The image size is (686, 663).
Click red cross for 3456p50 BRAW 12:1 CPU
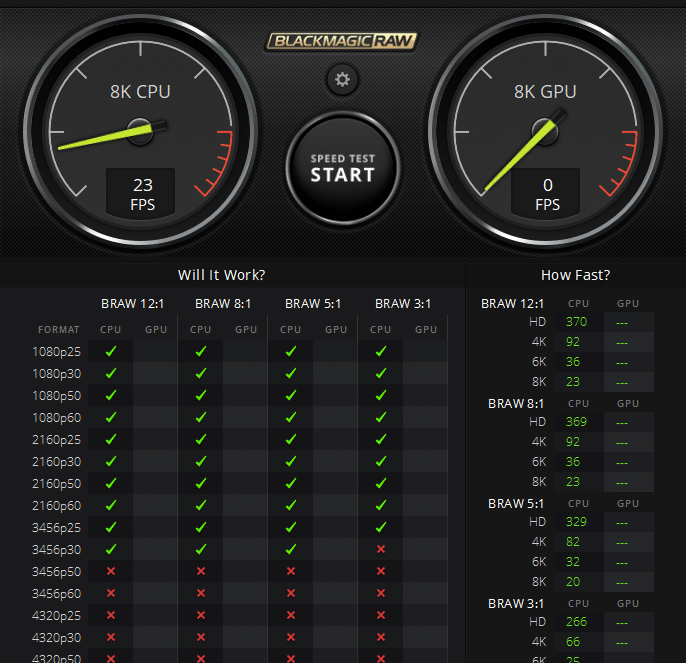click(111, 571)
